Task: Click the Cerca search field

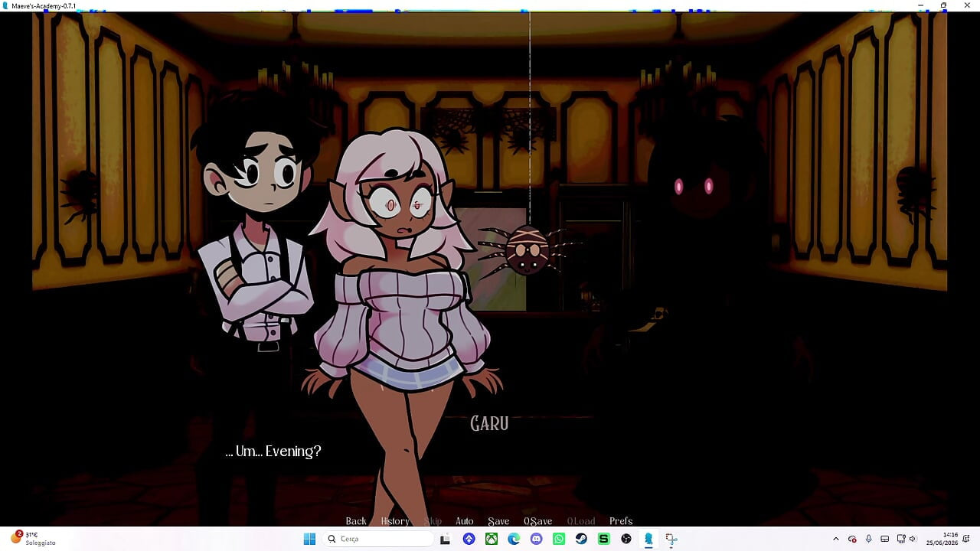Action: pyautogui.click(x=379, y=539)
